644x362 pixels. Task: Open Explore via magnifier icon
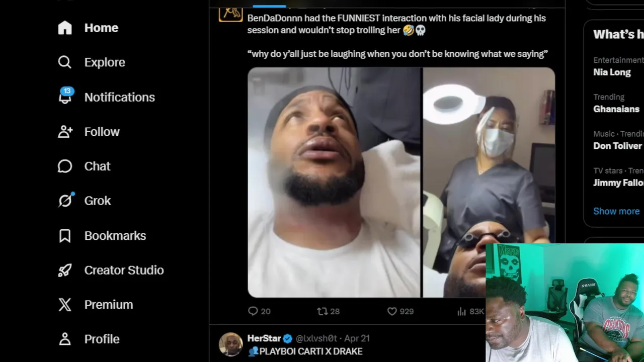coord(65,62)
